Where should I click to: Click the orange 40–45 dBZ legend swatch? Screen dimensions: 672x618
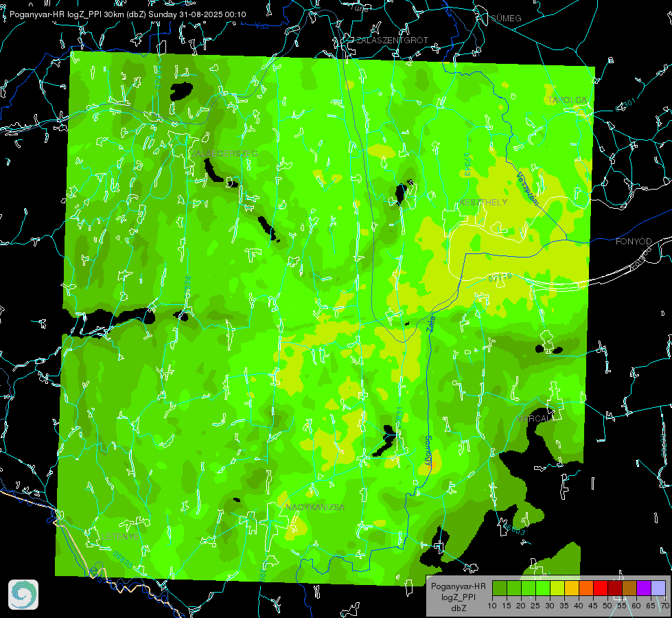(x=586, y=588)
